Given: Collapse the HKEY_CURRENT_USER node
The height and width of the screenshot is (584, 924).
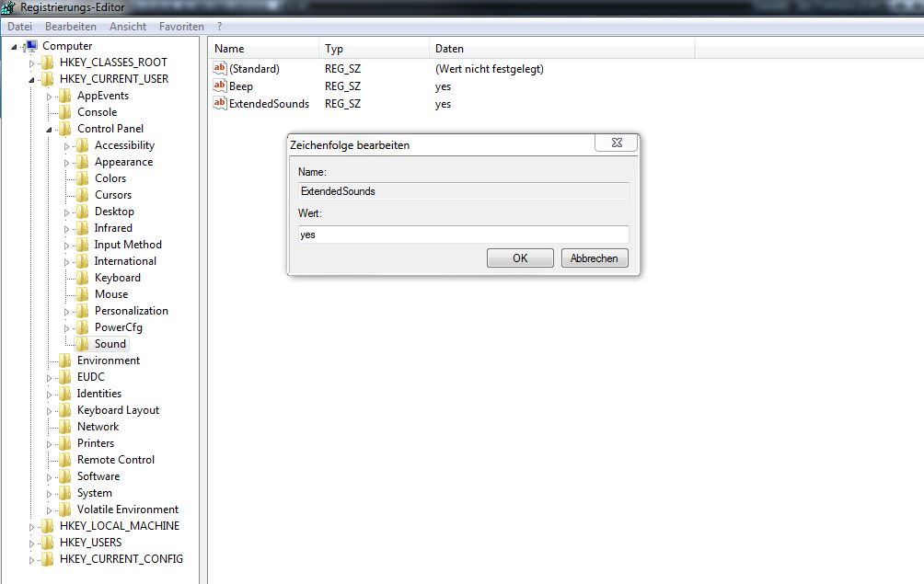Looking at the screenshot, I should click(x=32, y=80).
